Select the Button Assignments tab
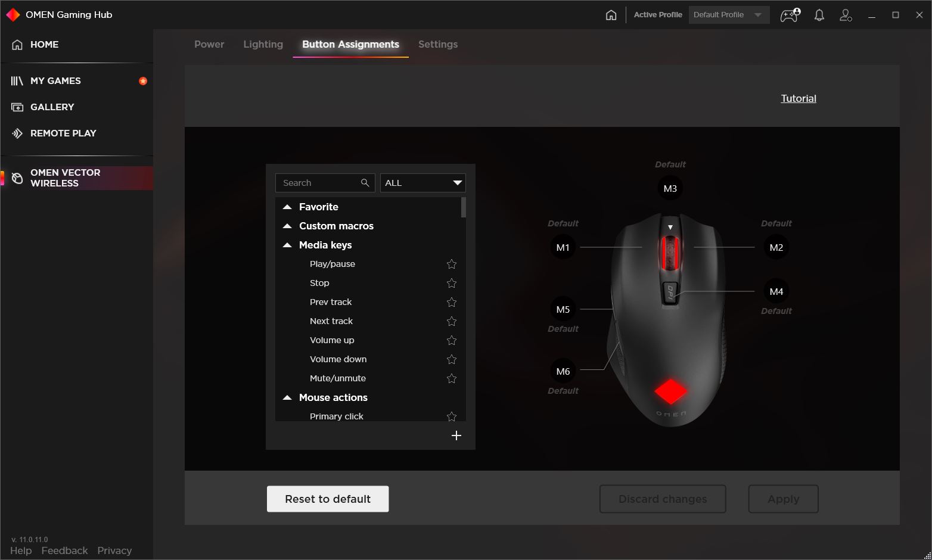Viewport: 932px width, 560px height. [x=350, y=44]
